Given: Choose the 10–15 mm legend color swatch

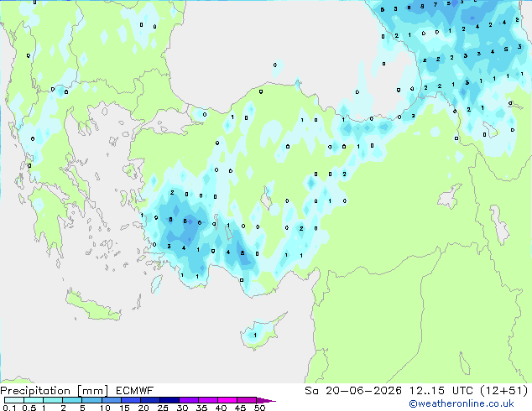Looking at the screenshot, I should tap(111, 400).
